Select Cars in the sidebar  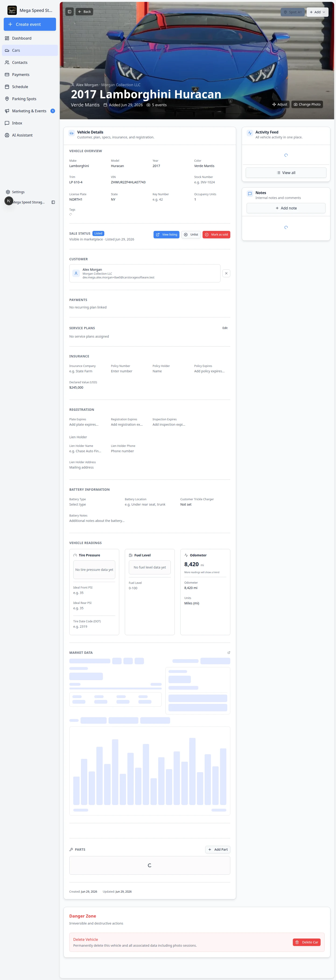30,50
